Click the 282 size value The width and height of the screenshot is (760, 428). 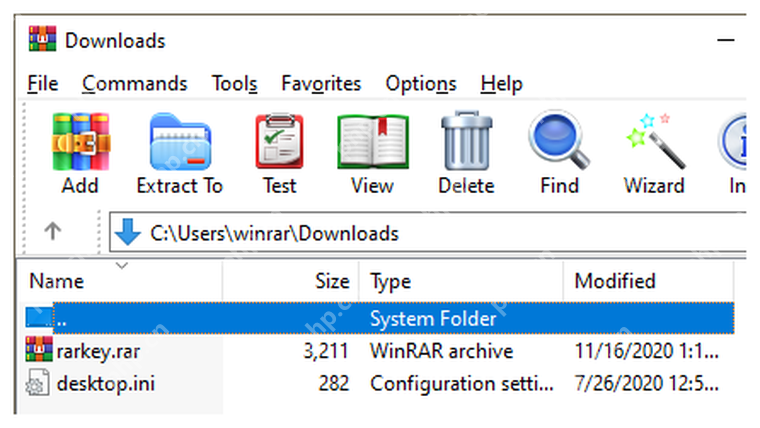pyautogui.click(x=334, y=383)
